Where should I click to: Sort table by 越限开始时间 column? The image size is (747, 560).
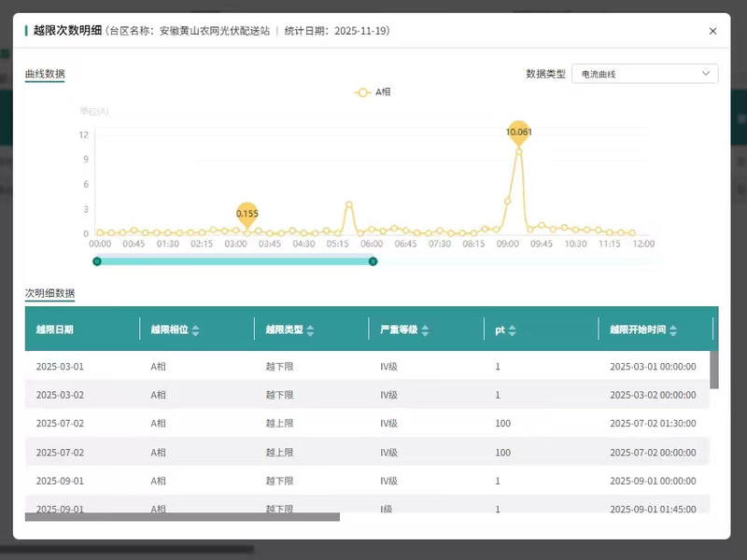672,330
